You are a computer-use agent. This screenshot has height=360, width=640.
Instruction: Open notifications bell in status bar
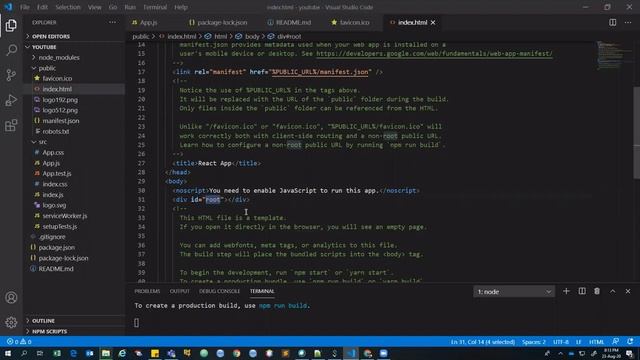[630, 342]
